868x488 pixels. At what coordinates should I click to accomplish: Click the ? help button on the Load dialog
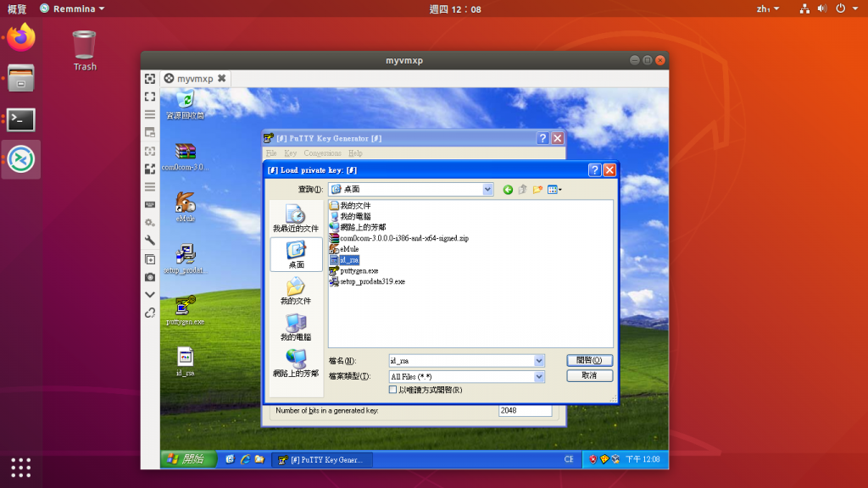click(x=594, y=170)
